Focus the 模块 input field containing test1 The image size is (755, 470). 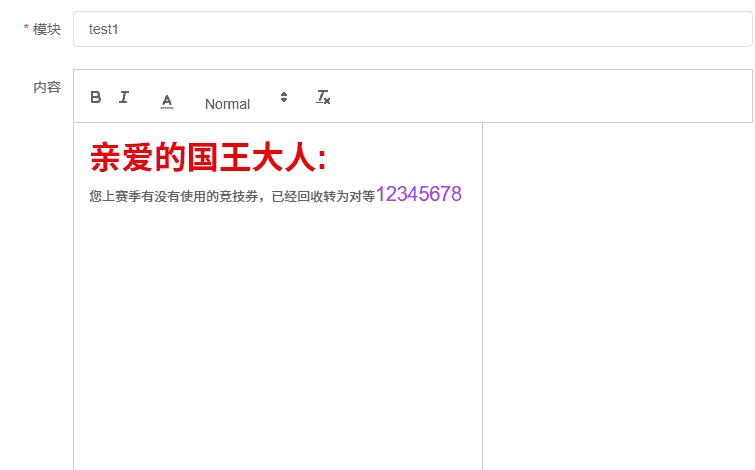413,29
